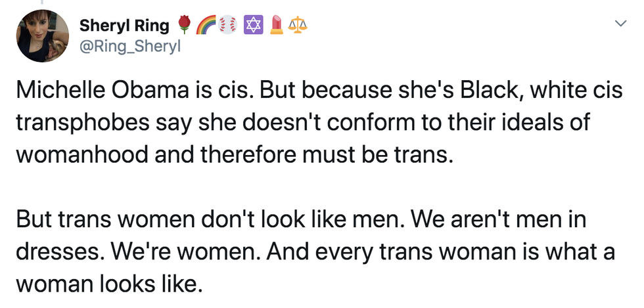
Task: Click the rainbow emoji in the display name
Action: pyautogui.click(x=204, y=25)
